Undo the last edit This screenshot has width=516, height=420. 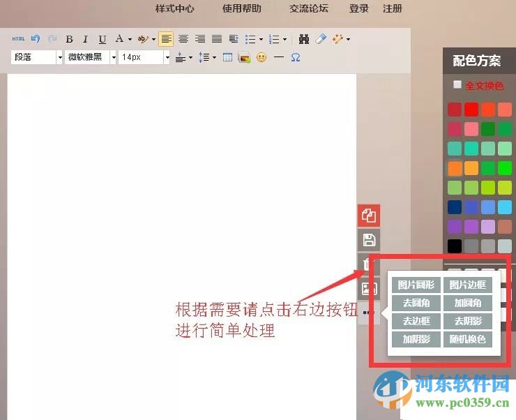35,39
